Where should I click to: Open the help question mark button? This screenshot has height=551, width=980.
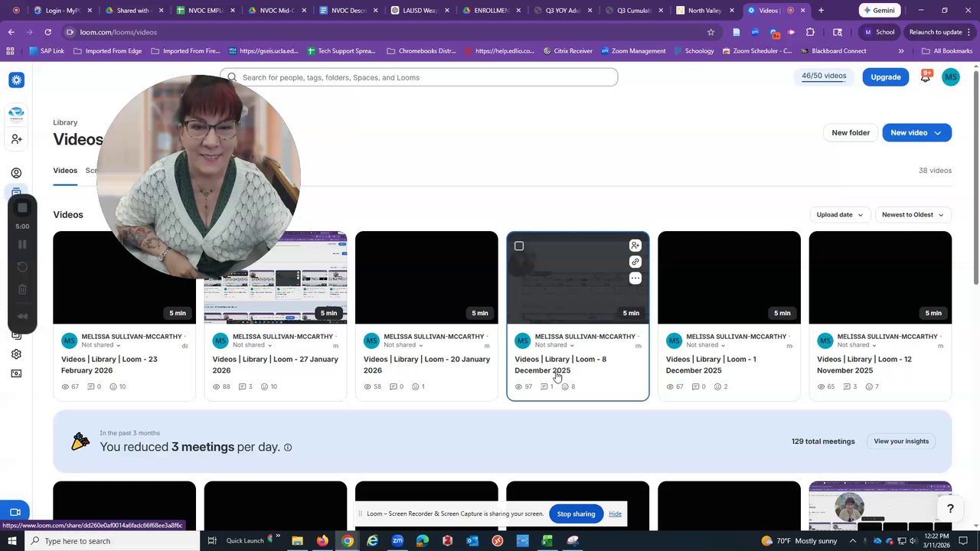pos(950,509)
